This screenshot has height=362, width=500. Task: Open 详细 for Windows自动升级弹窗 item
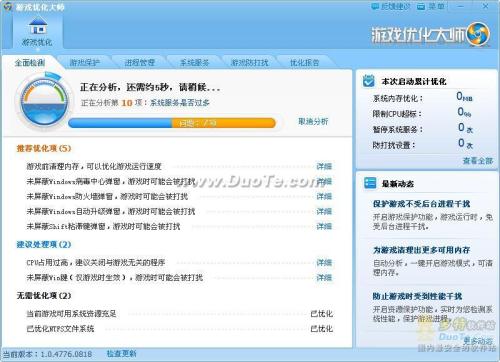[x=324, y=211]
